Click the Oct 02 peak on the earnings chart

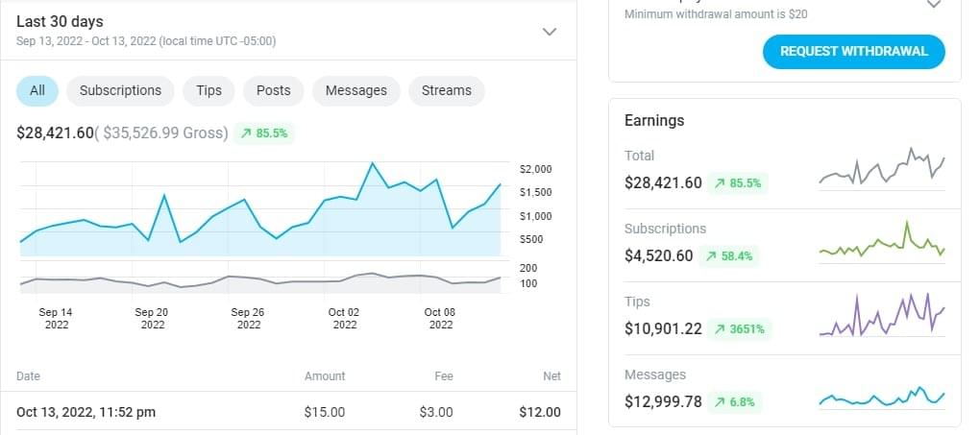(372, 164)
